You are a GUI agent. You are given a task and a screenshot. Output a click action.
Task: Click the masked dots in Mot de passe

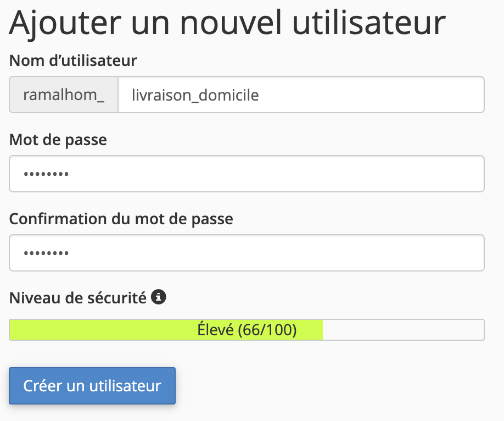46,174
